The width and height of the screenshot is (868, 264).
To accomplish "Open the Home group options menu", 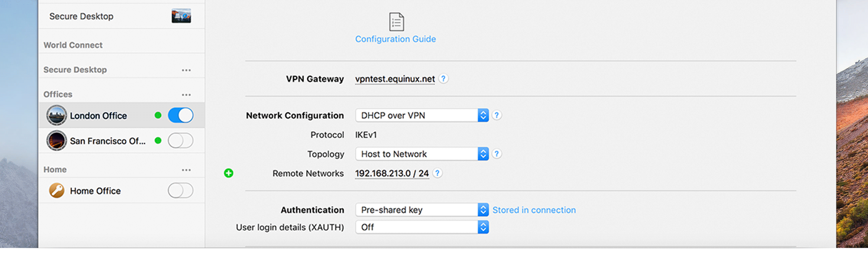I will 186,170.
